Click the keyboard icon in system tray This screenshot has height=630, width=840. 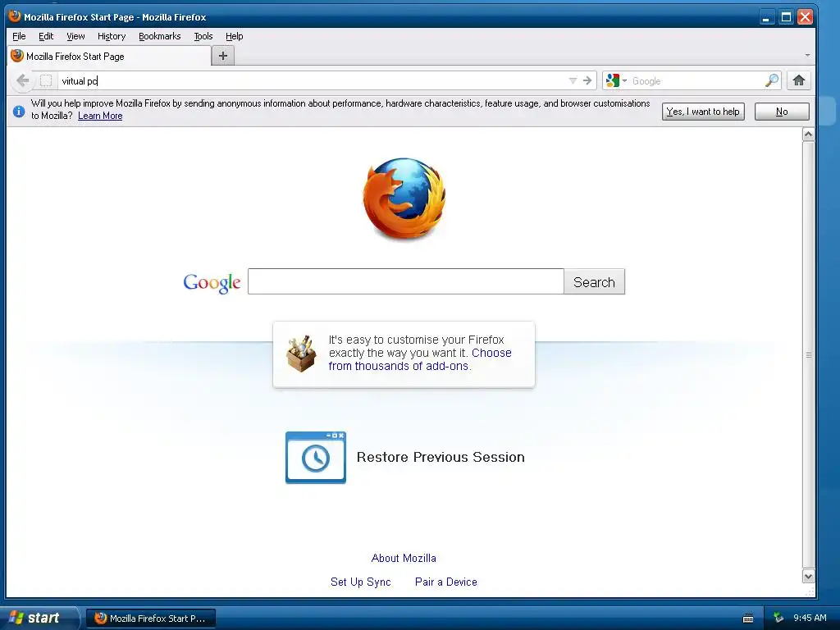[748, 619]
